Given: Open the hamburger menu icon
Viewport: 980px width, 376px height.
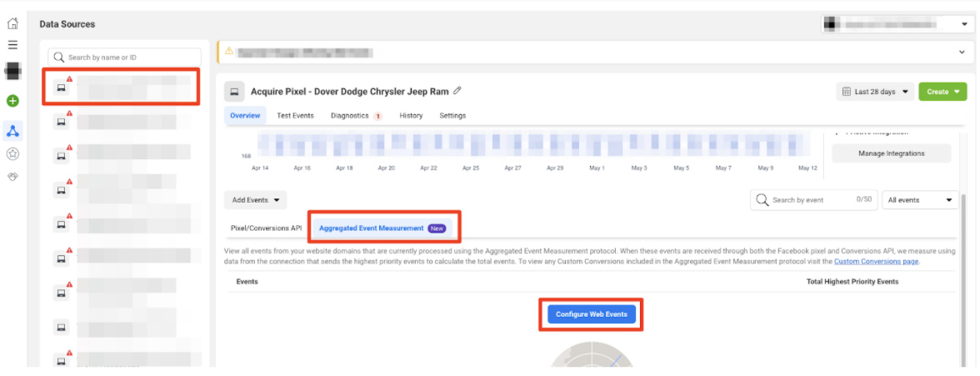Looking at the screenshot, I should click(x=12, y=45).
